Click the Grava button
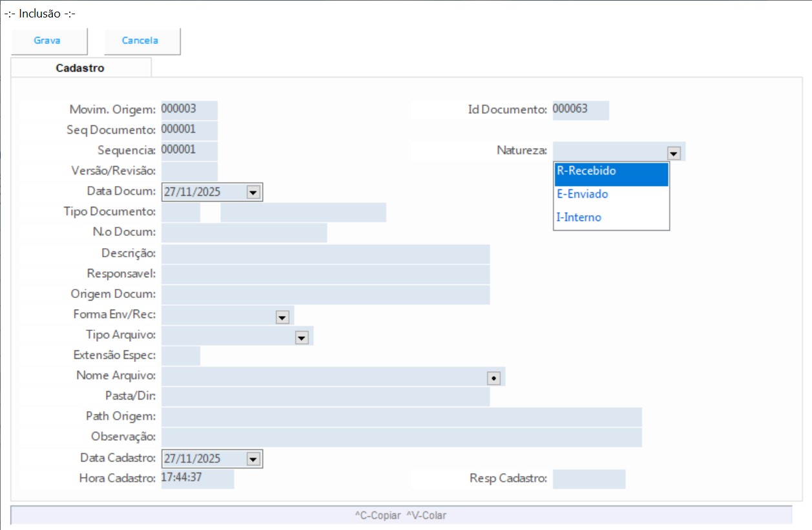The image size is (812, 530). (47, 41)
